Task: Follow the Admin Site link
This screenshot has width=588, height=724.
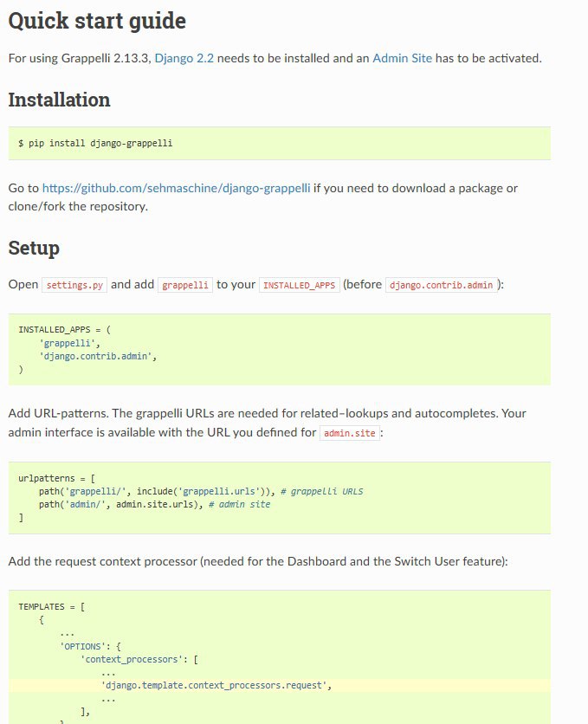Action: pos(402,58)
